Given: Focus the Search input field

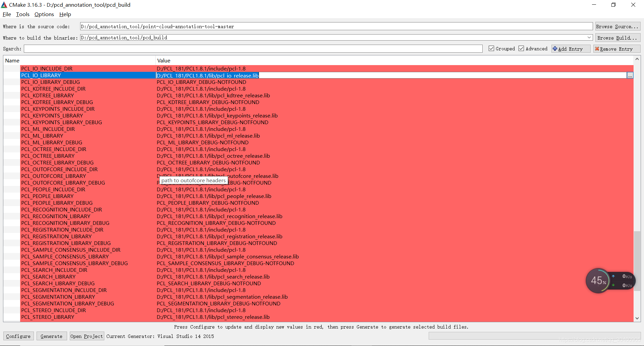Looking at the screenshot, I should (253, 49).
